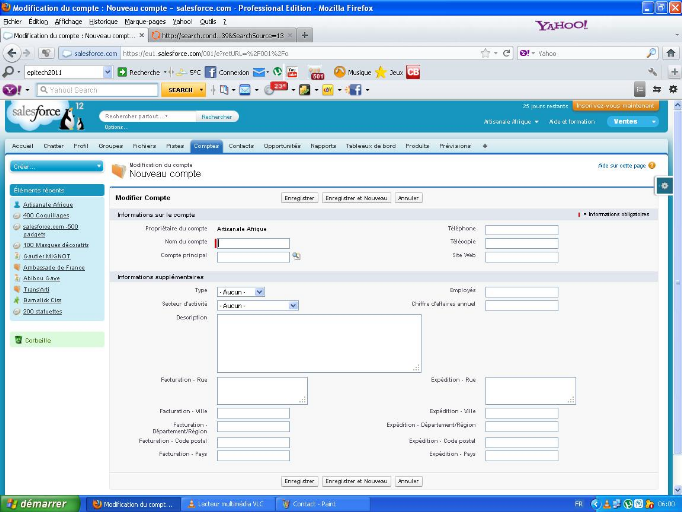Open the Rechercher partout scope dropdown
The width and height of the screenshot is (682, 512).
pyautogui.click(x=166, y=117)
